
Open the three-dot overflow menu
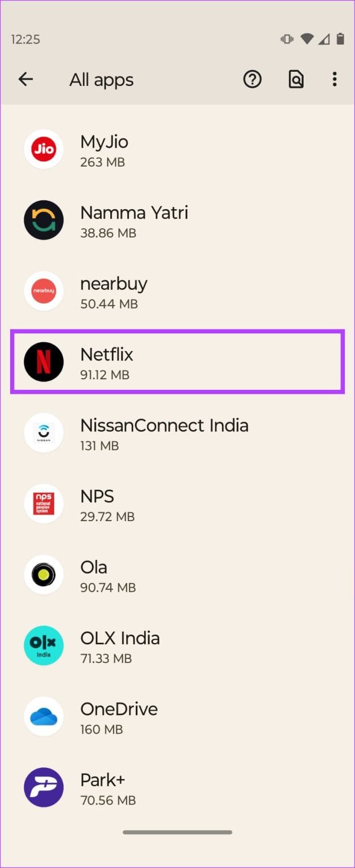(x=335, y=79)
